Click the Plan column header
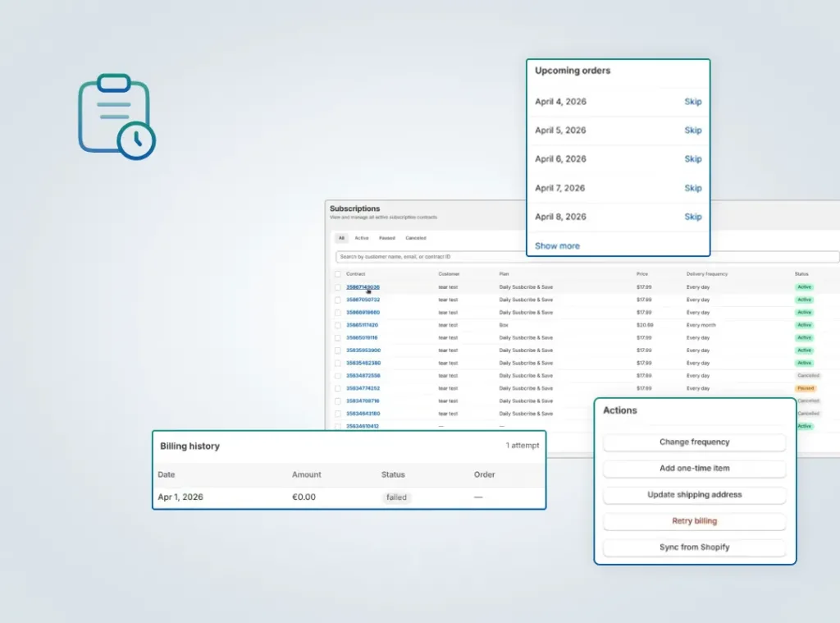 (x=504, y=274)
